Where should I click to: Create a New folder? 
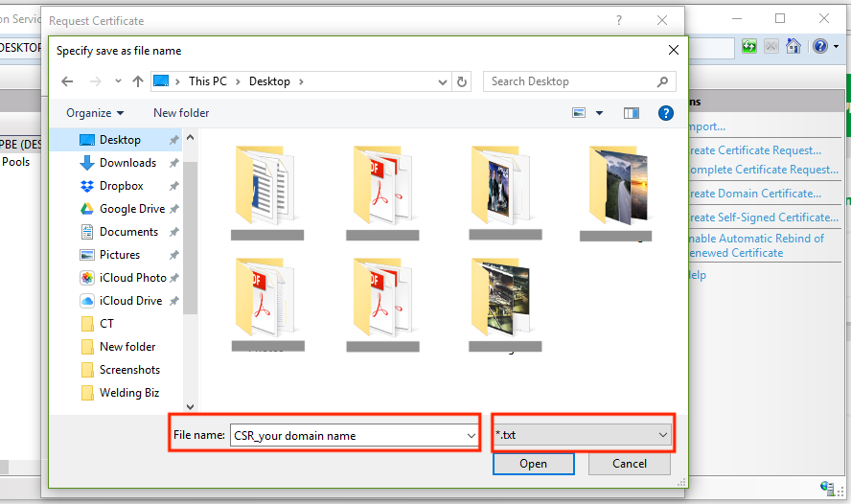point(181,113)
